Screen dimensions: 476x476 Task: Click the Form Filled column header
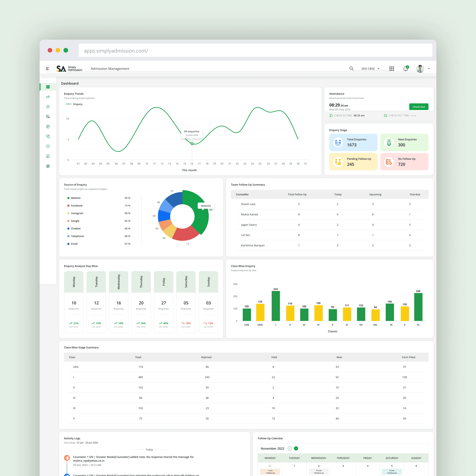click(409, 357)
